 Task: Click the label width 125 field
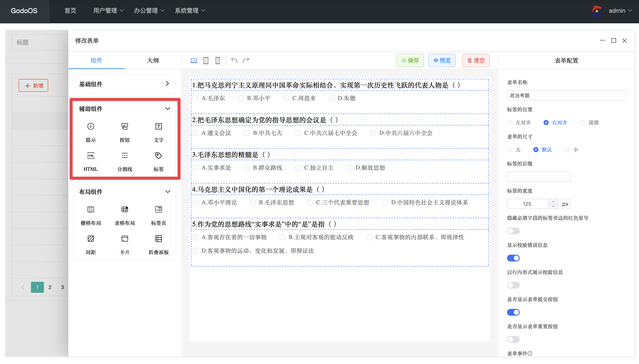527,204
